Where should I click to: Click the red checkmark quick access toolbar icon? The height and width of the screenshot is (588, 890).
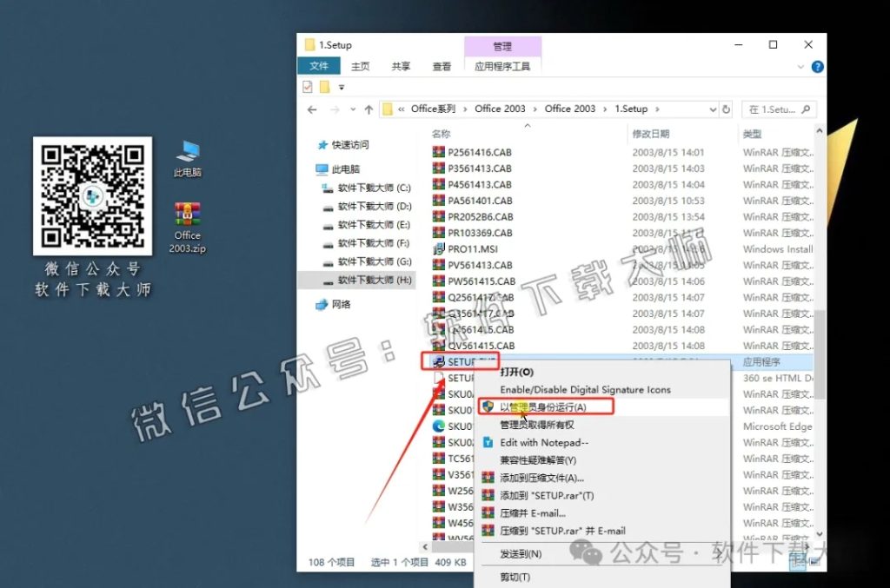tap(306, 86)
